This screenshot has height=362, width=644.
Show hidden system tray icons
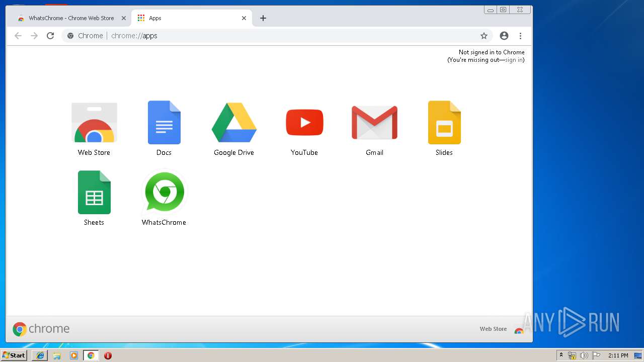(x=561, y=355)
